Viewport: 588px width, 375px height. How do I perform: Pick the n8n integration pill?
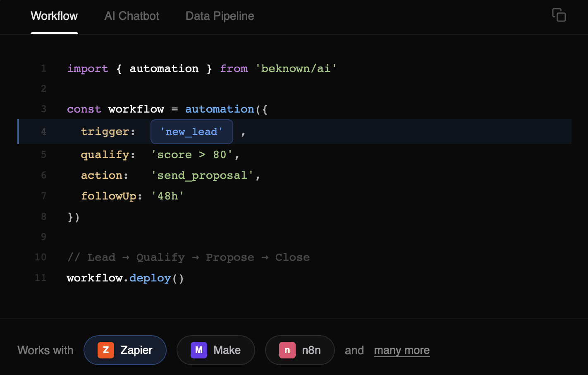click(300, 350)
